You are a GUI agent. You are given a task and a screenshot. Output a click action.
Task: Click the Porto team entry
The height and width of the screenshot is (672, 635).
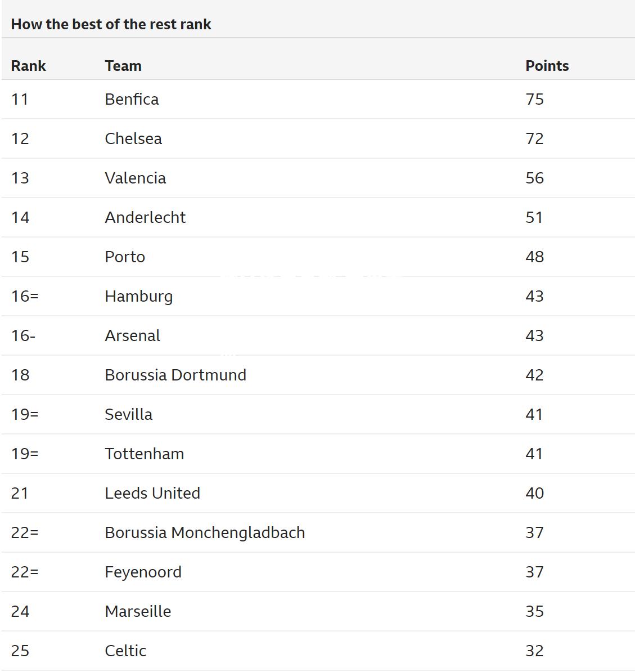[125, 257]
